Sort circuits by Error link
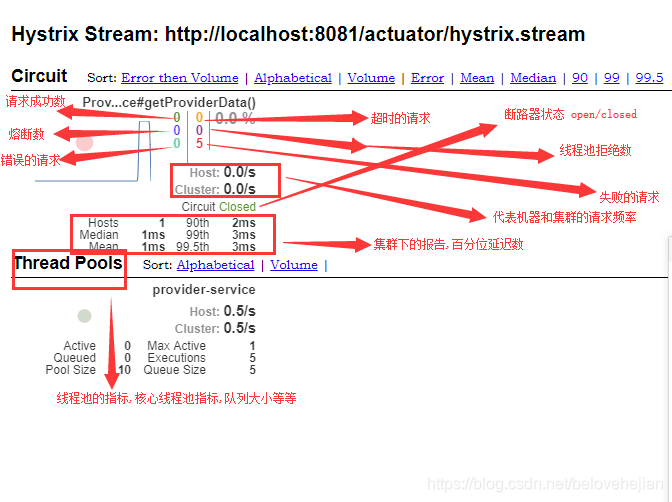This screenshot has width=672, height=502. click(x=427, y=78)
